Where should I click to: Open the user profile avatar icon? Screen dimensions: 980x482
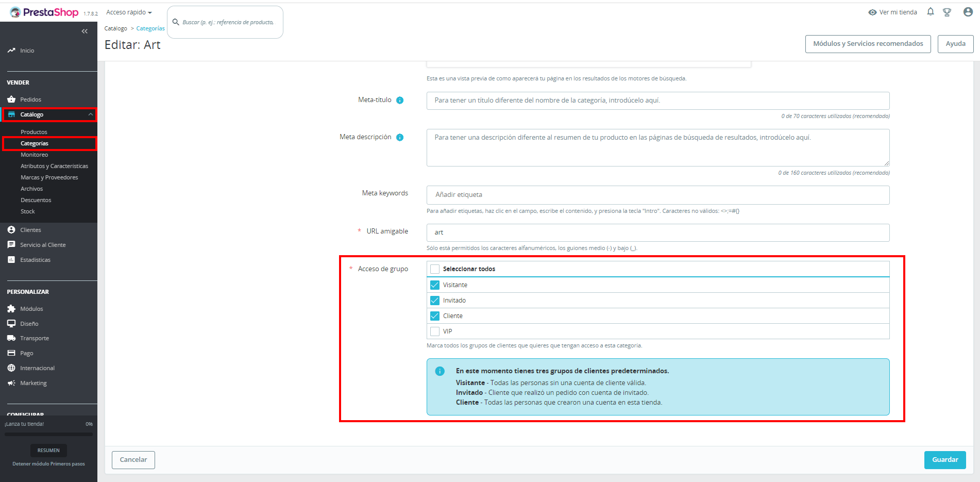968,12
